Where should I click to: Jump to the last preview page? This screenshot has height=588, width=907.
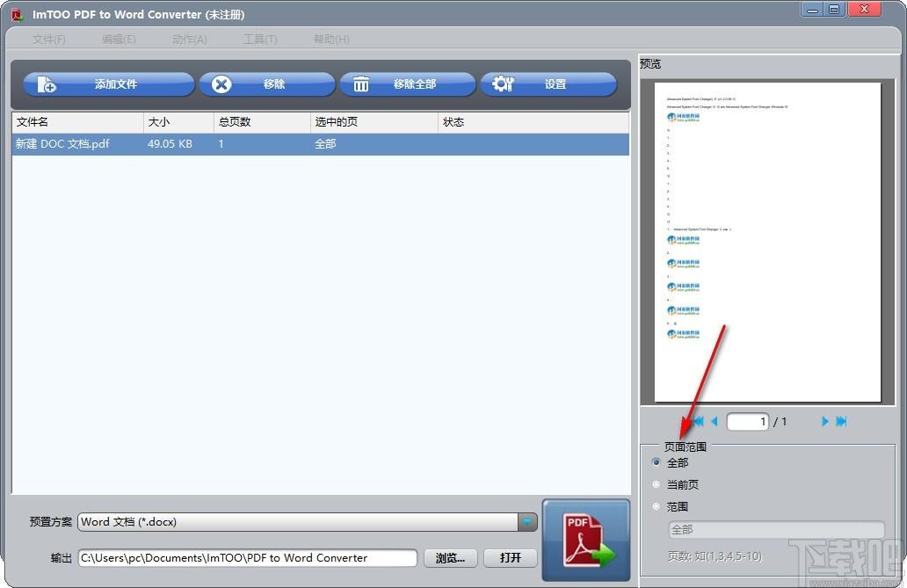pyautogui.click(x=842, y=421)
